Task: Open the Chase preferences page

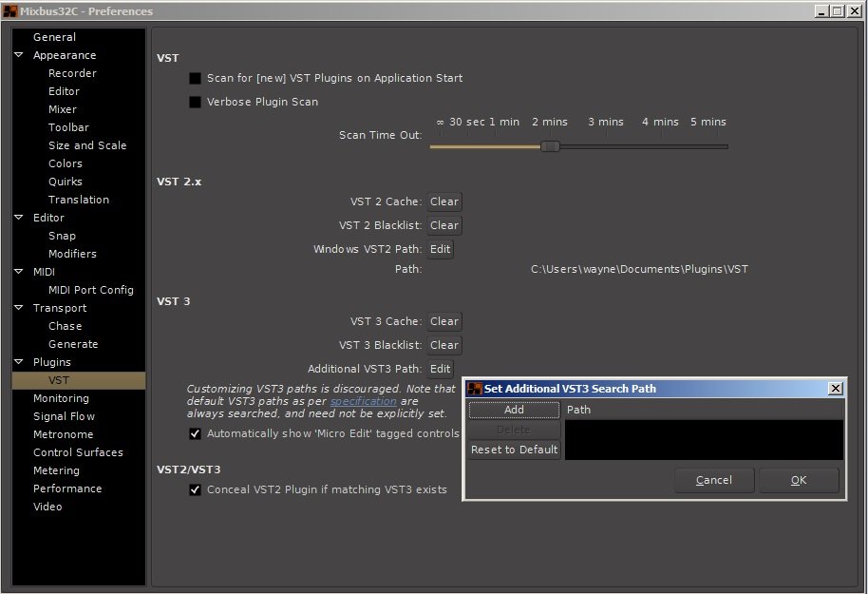Action: tap(65, 326)
